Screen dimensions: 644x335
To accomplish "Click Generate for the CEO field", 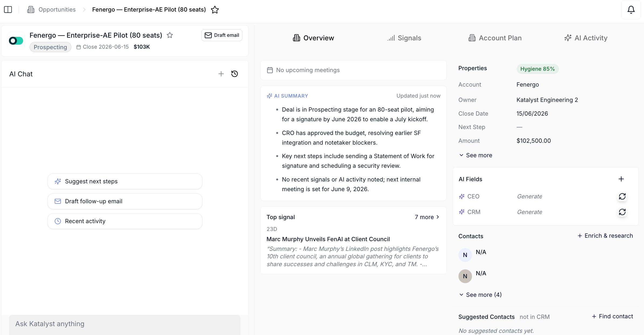I will [530, 197].
